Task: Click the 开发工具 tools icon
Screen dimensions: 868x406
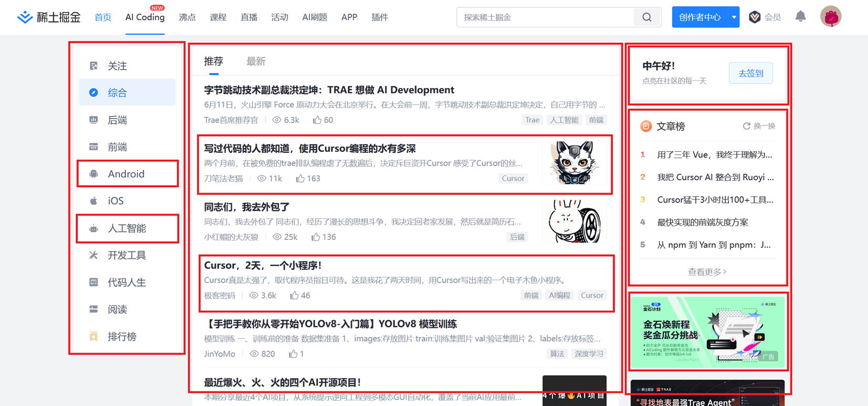Action: [94, 255]
